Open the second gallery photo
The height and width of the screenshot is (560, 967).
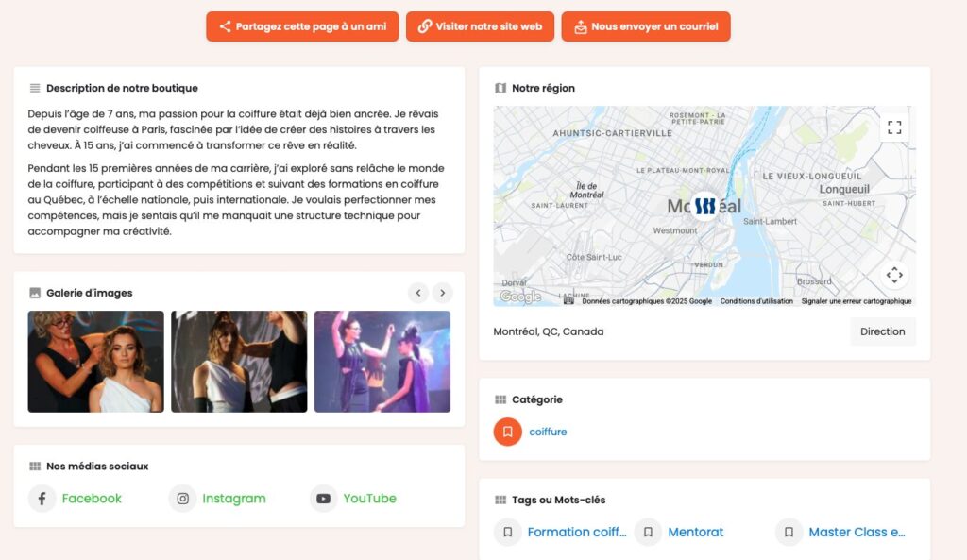click(239, 362)
